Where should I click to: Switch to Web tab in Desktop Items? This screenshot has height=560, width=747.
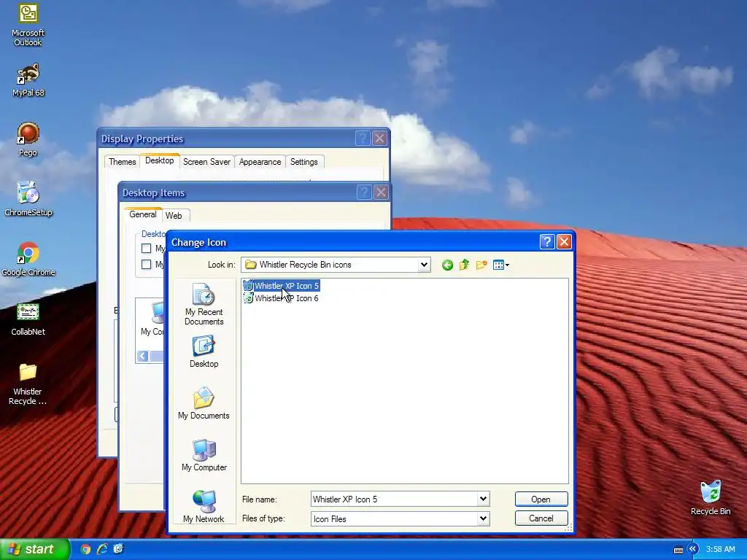[174, 216]
